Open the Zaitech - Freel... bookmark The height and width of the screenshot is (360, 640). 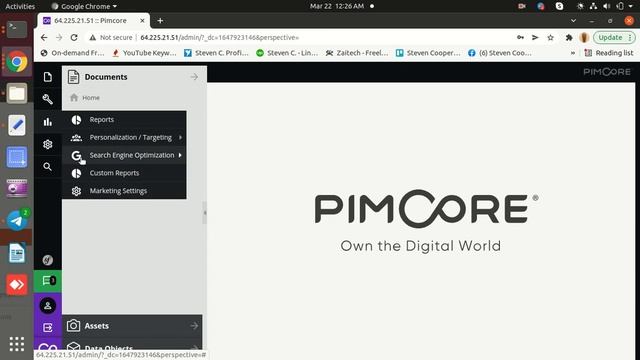coord(357,53)
